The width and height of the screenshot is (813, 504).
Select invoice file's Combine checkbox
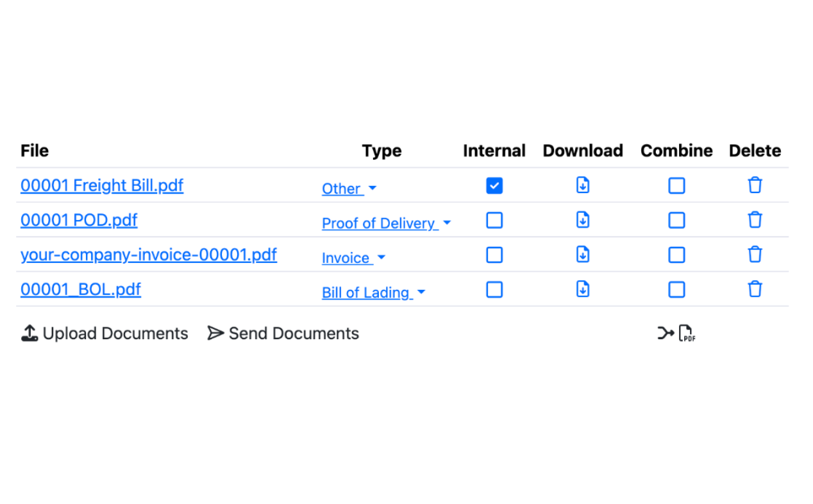pos(676,255)
